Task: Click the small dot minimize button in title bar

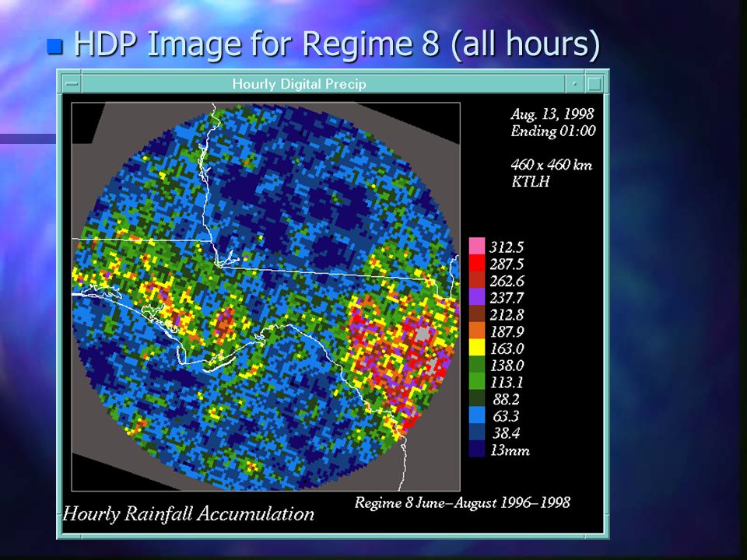Action: pos(575,84)
